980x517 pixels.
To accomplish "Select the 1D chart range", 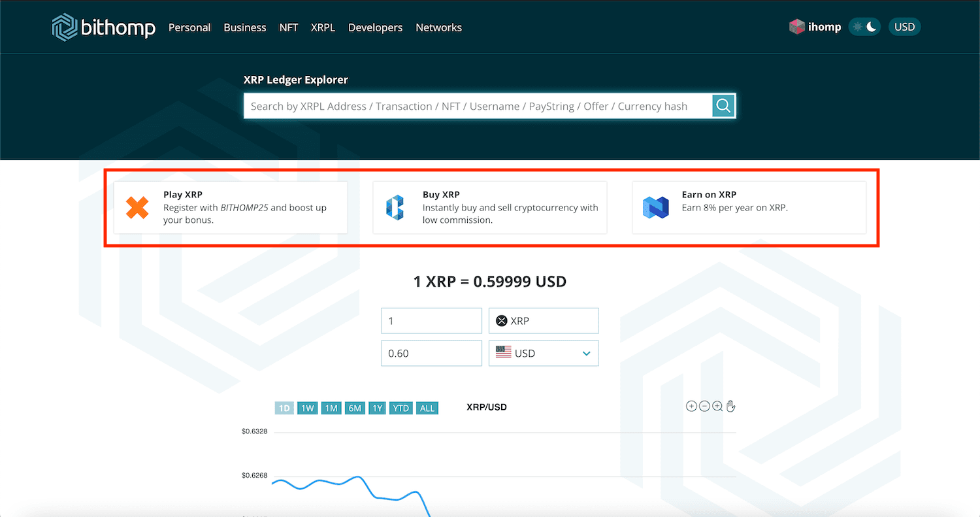I will [284, 409].
